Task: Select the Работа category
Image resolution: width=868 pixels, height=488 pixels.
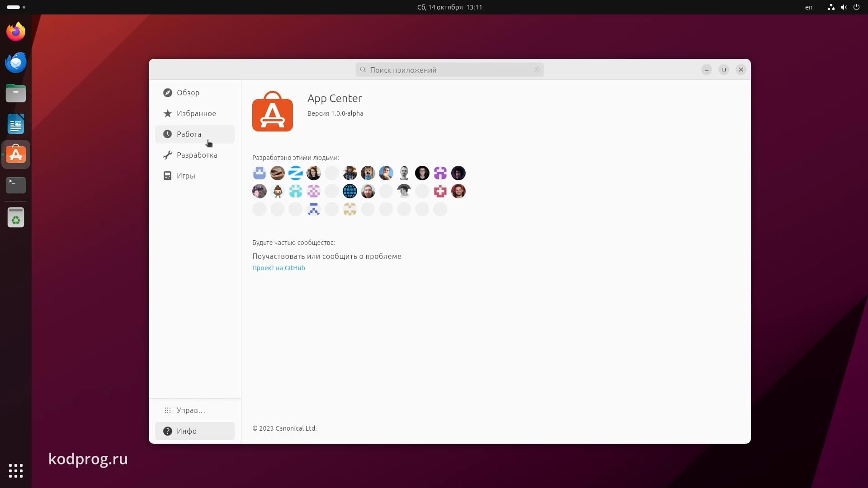Action: pos(195,134)
